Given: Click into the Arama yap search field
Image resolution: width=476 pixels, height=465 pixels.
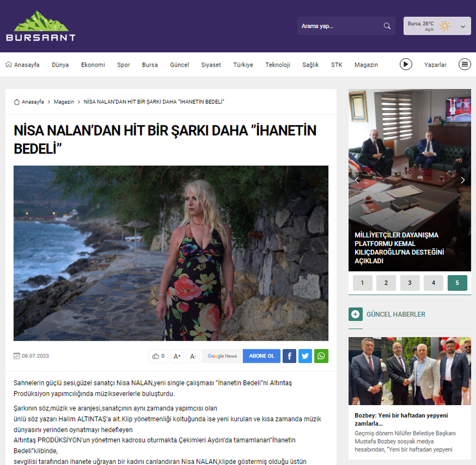Looking at the screenshot, I should tap(340, 26).
